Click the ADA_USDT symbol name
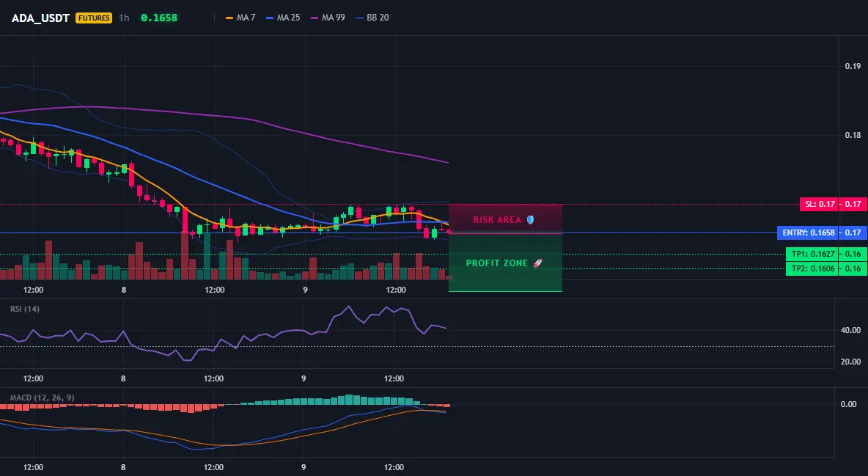This screenshot has width=868, height=476. (x=40, y=18)
